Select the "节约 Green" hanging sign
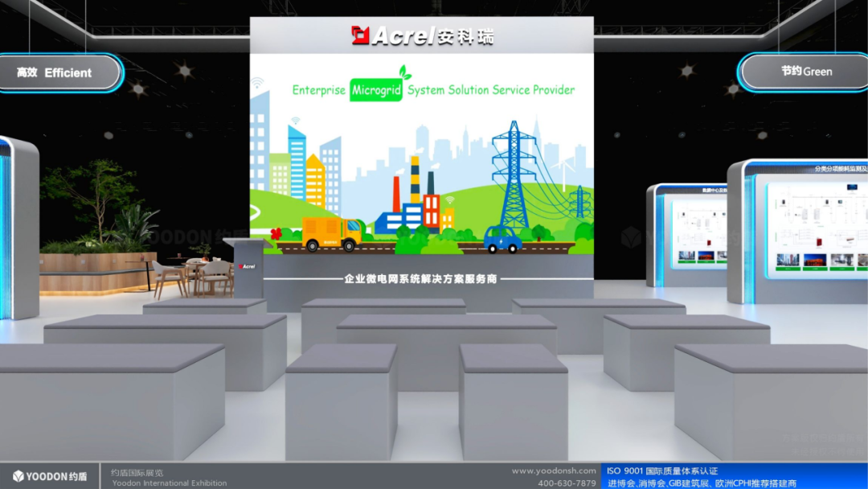The width and height of the screenshot is (868, 489). tap(804, 72)
